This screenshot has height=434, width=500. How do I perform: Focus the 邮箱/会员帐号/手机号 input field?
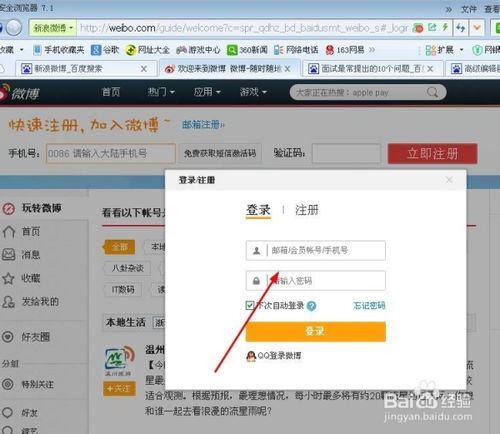point(316,250)
